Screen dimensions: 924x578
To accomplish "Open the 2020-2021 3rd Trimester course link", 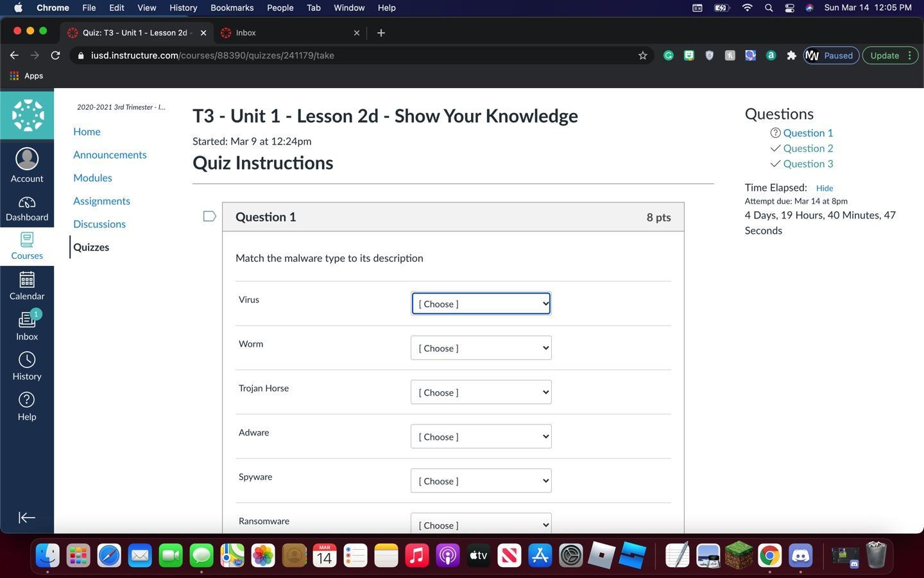I will pyautogui.click(x=121, y=107).
